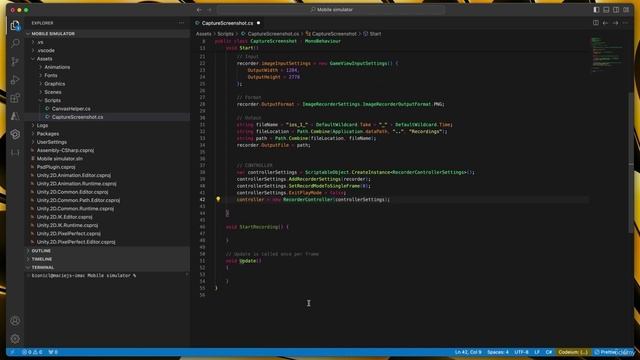Viewport: 640px width, 360px height.
Task: Toggle primary side bar layout icon
Action: (x=596, y=10)
